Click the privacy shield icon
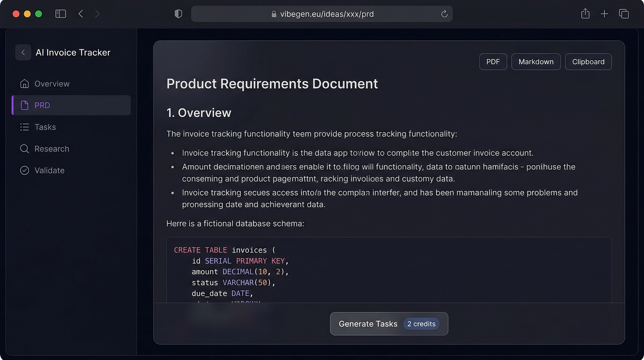644x360 pixels. point(178,14)
